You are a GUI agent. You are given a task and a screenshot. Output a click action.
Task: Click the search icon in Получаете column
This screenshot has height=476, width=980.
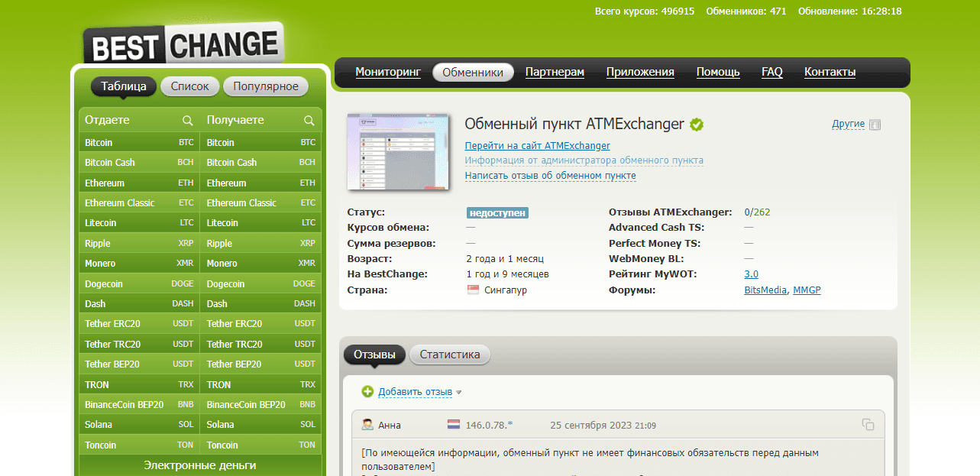pos(309,121)
